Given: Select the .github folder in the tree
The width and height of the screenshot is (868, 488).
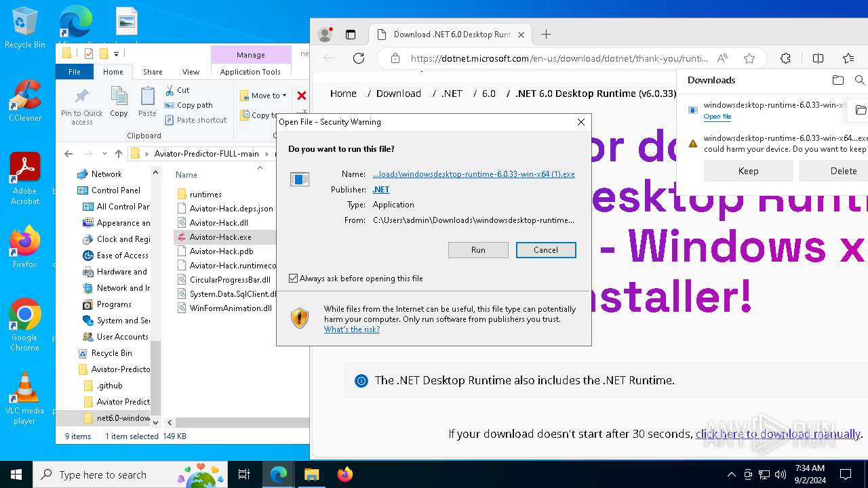Looking at the screenshot, I should [109, 386].
